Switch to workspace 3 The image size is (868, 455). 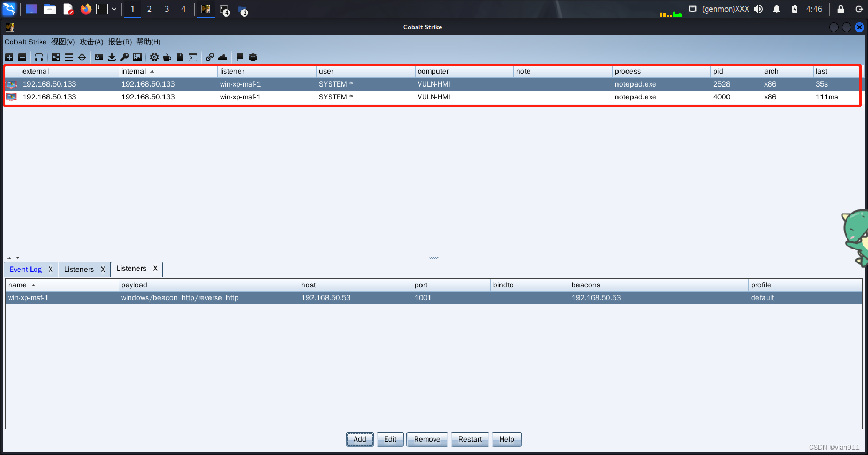(x=167, y=9)
